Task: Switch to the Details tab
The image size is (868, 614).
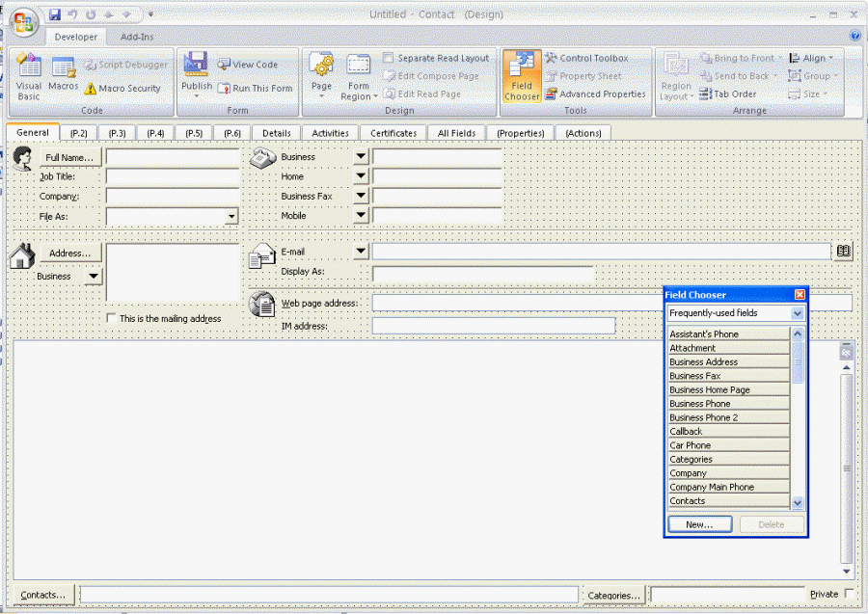Action: [x=276, y=133]
